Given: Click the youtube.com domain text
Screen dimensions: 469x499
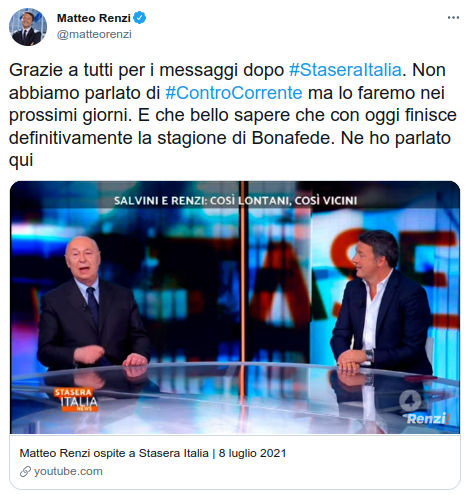Looking at the screenshot, I should pyautogui.click(x=68, y=471).
